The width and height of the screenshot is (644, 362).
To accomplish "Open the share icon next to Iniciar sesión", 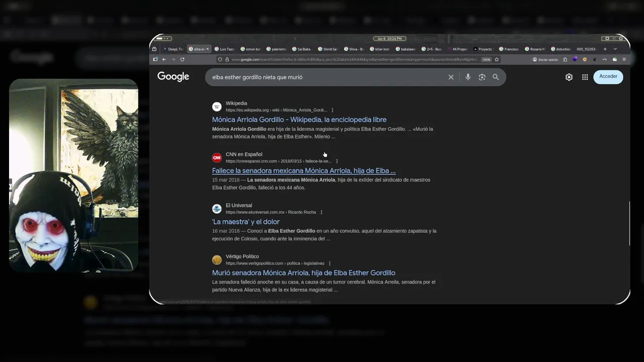I will click(565, 59).
